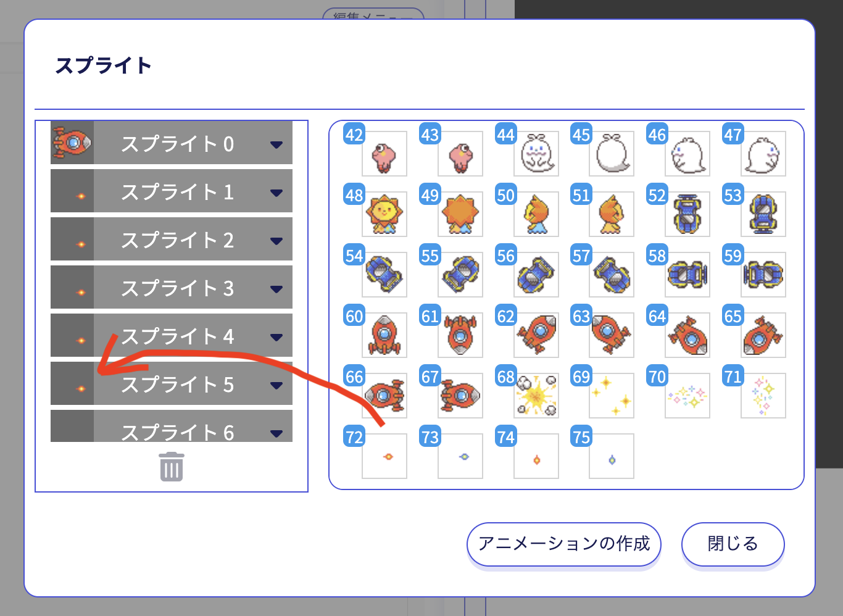Select sprite image 48 sunflower face
The height and width of the screenshot is (616, 843).
click(x=384, y=214)
